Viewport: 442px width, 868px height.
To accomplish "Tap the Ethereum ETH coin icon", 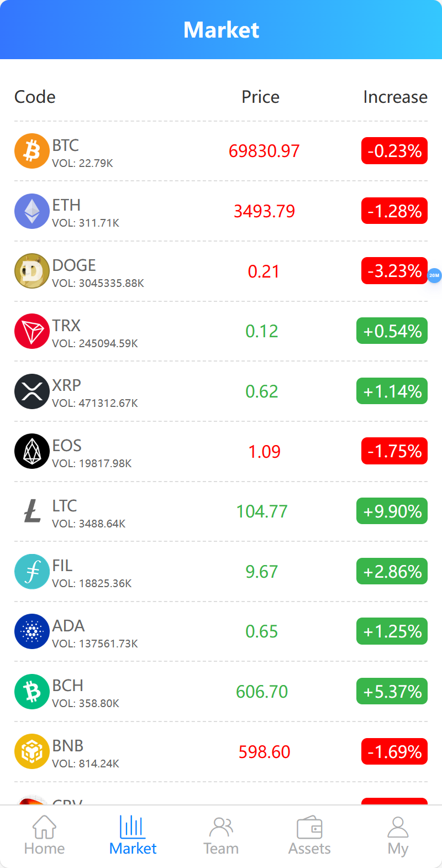I will tap(32, 211).
